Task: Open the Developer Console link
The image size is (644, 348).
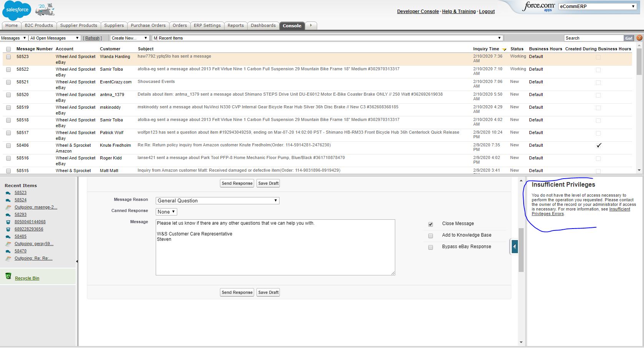Action: tap(418, 12)
